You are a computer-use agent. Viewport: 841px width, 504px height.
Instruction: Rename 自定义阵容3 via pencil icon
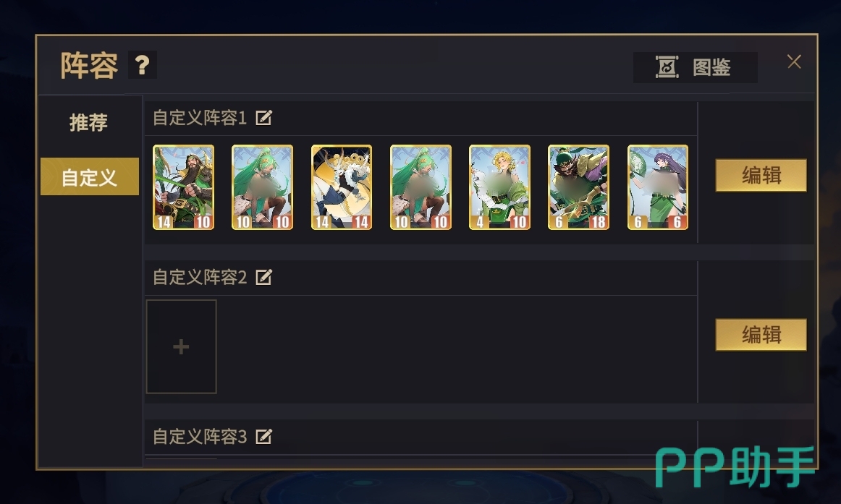(x=263, y=437)
